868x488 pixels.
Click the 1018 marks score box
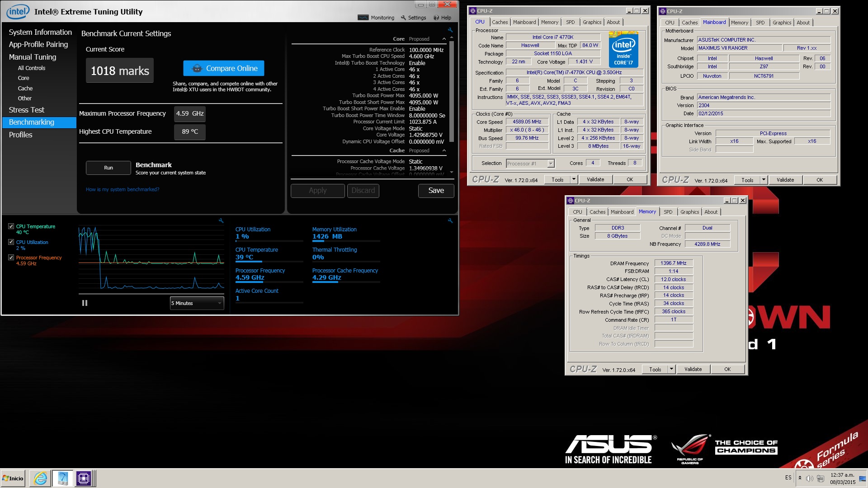point(120,70)
